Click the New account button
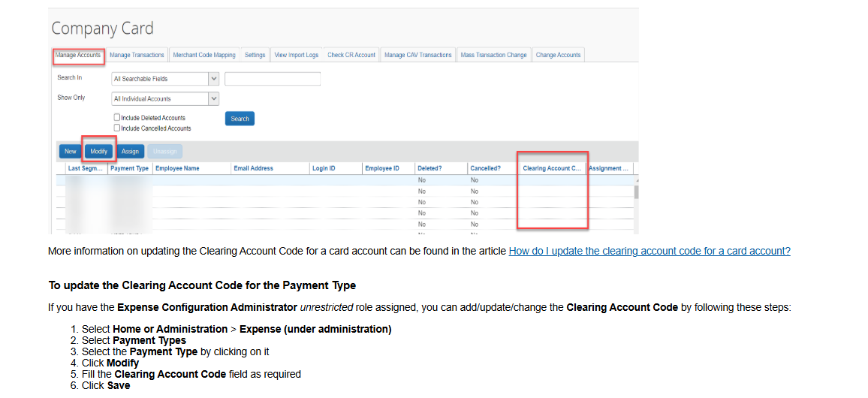Image resolution: width=868 pixels, height=398 pixels. point(70,152)
